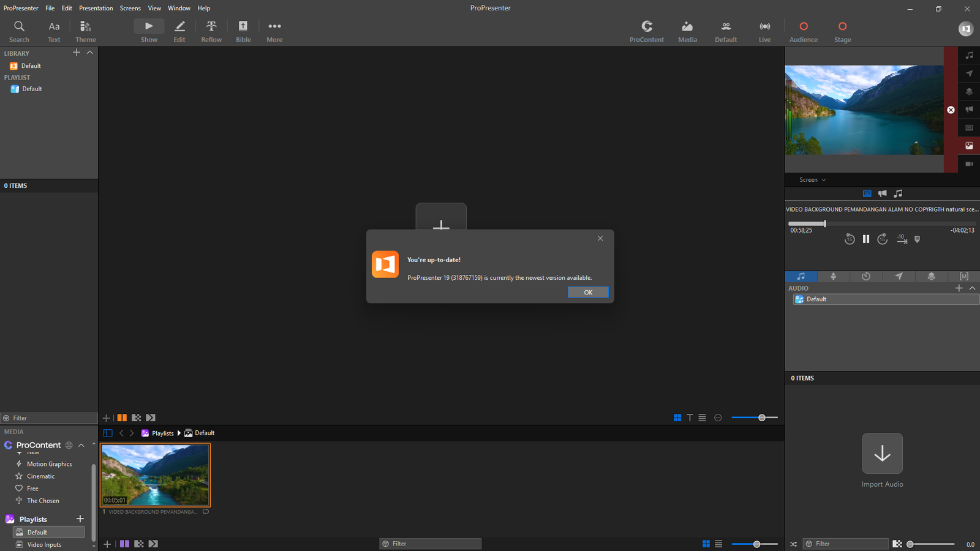Open the Search tool in the toolbar
This screenshot has height=551, width=980.
pyautogui.click(x=19, y=31)
